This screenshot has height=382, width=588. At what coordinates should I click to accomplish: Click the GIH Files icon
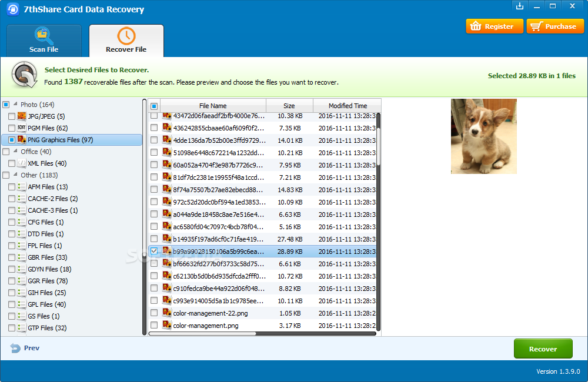pos(22,293)
